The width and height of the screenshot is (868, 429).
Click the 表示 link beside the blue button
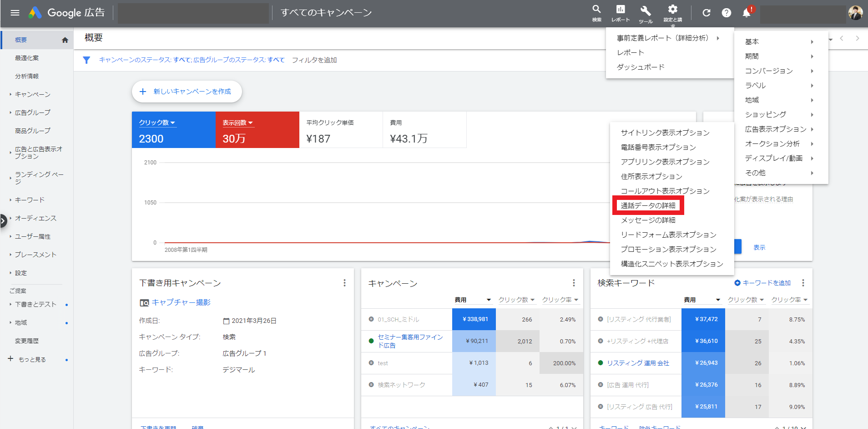(759, 247)
